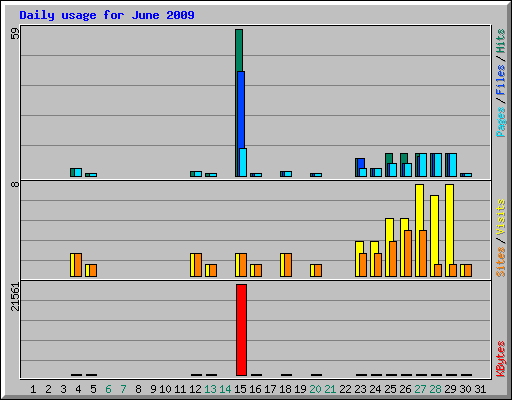Click the 'Visits' legend label
512x400 pixels.
500,217
